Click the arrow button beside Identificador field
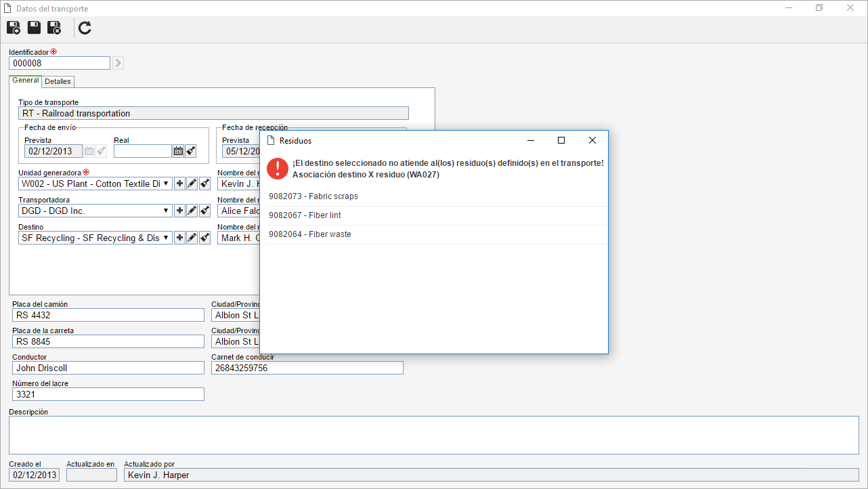Viewport: 868px width, 489px height. [x=118, y=63]
